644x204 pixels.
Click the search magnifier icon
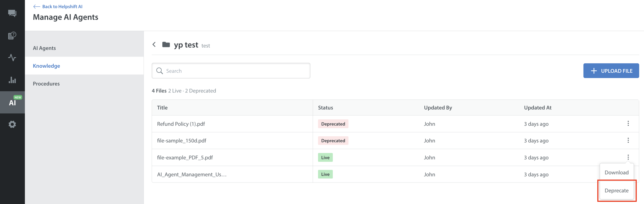(160, 71)
